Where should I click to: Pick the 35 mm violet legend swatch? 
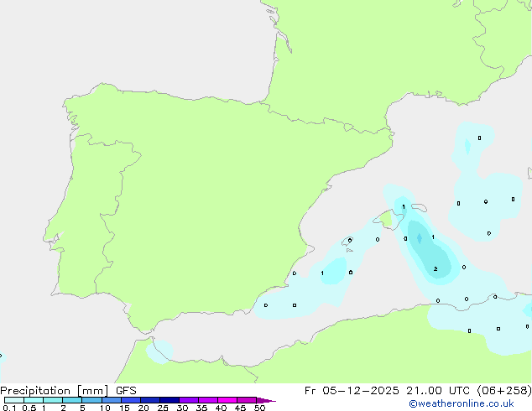click(x=208, y=400)
